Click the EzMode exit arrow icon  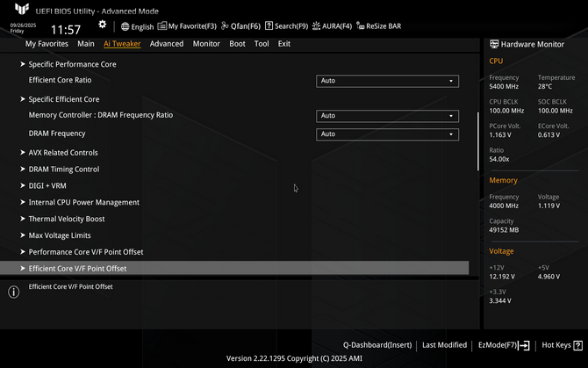[x=524, y=345]
